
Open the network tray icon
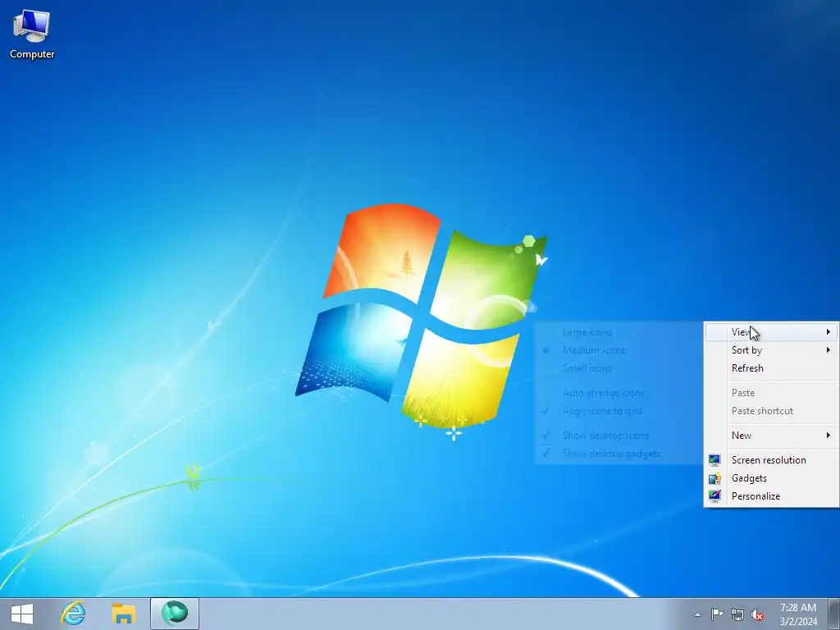pyautogui.click(x=737, y=614)
